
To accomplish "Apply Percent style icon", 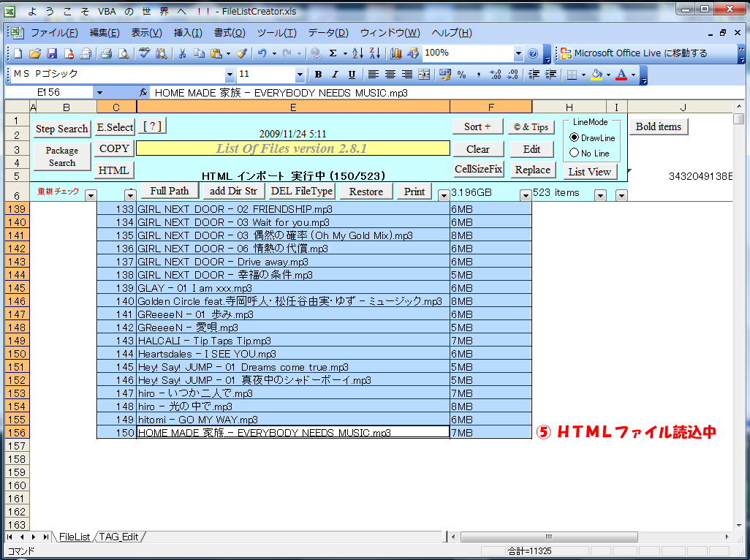I will (x=461, y=75).
